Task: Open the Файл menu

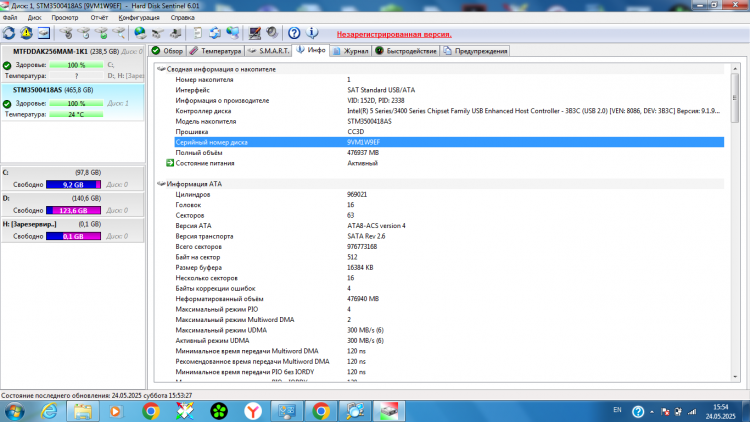Action: pyautogui.click(x=10, y=18)
